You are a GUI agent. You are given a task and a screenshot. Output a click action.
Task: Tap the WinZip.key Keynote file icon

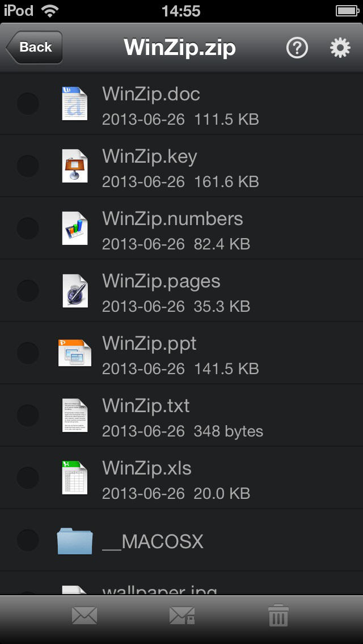pyautogui.click(x=74, y=166)
